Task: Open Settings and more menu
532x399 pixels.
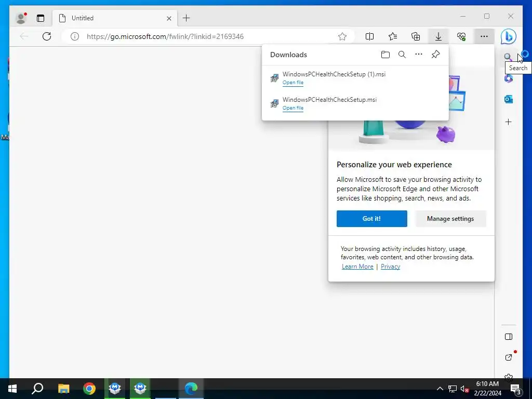Action: (484, 36)
